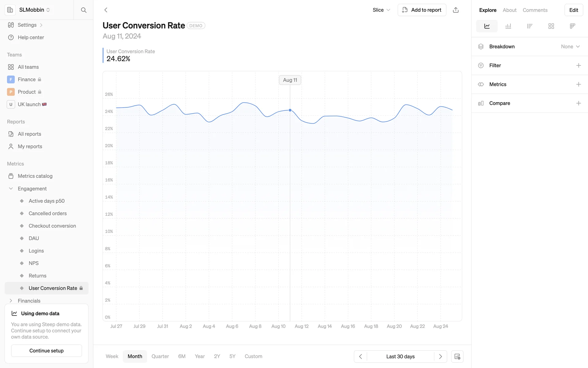The width and height of the screenshot is (588, 368).
Task: Click the Aug 11 chart data point
Action: pos(290,110)
